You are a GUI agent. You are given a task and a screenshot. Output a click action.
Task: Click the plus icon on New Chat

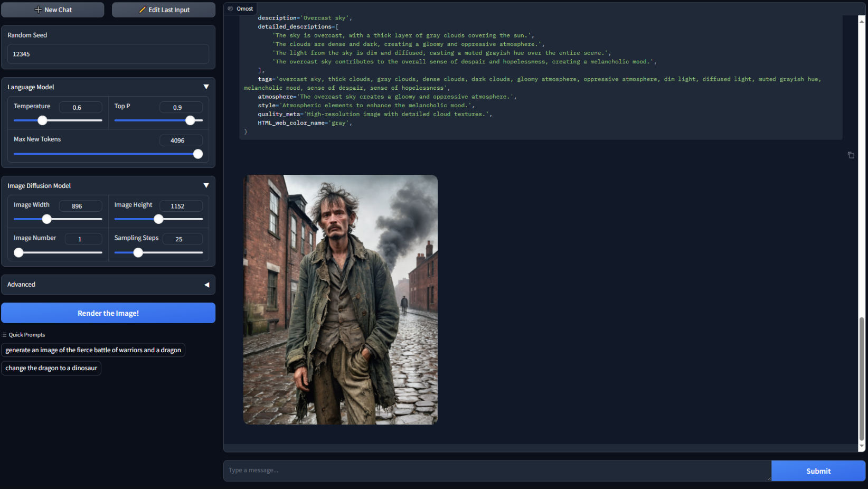(x=37, y=10)
